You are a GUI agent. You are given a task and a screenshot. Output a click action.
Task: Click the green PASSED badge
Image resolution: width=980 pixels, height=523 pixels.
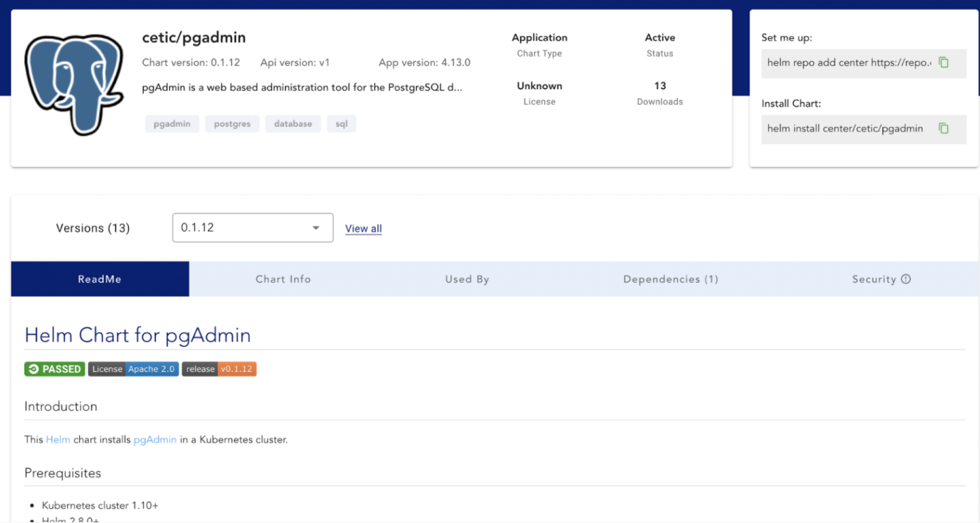55,369
